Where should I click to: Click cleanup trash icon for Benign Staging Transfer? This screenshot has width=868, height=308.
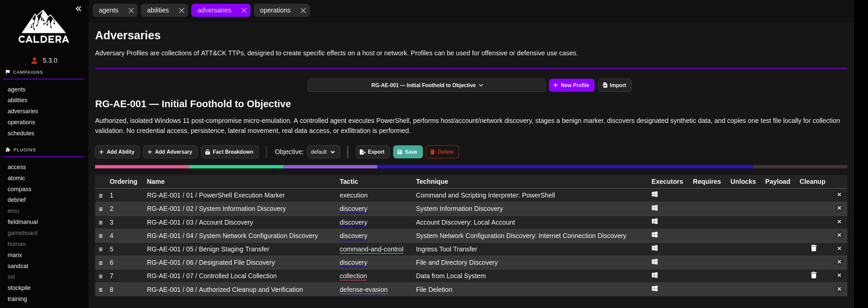click(813, 248)
